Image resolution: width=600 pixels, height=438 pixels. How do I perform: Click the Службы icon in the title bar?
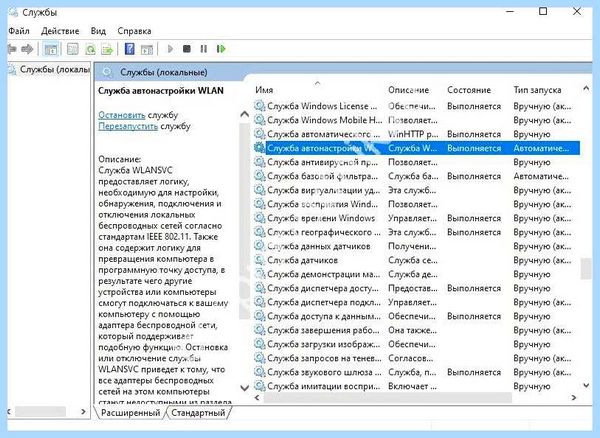(13, 13)
